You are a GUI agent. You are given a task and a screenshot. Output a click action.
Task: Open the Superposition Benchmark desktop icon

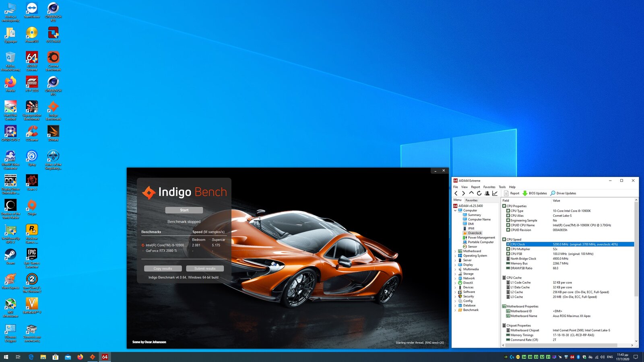click(32, 110)
